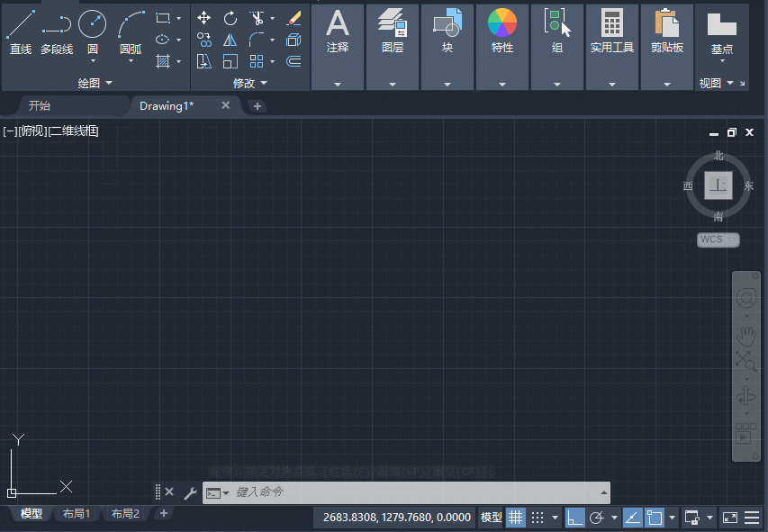
Task: Activate the Trim scissors tool
Action: click(x=257, y=19)
